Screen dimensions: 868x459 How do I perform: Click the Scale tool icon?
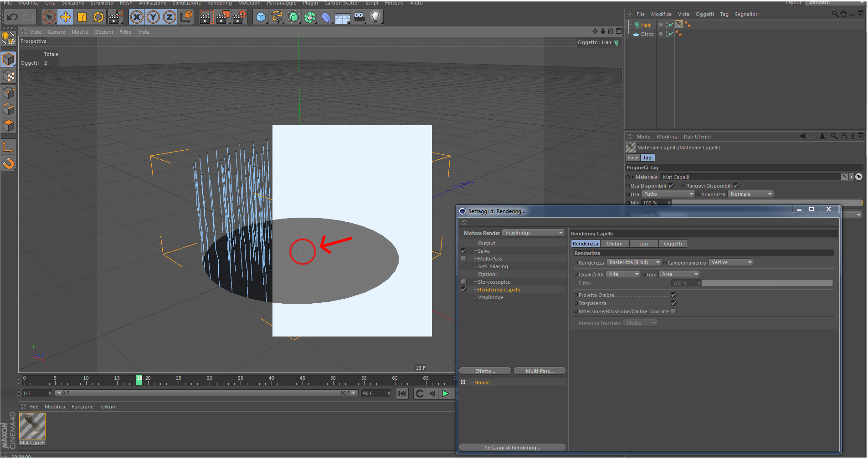pyautogui.click(x=82, y=17)
